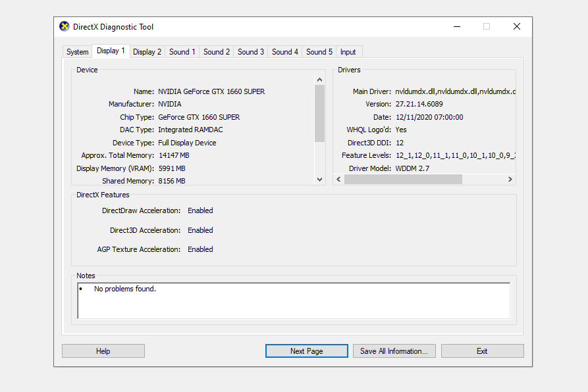This screenshot has height=392, width=588.
Task: Click the Help button
Action: point(103,351)
